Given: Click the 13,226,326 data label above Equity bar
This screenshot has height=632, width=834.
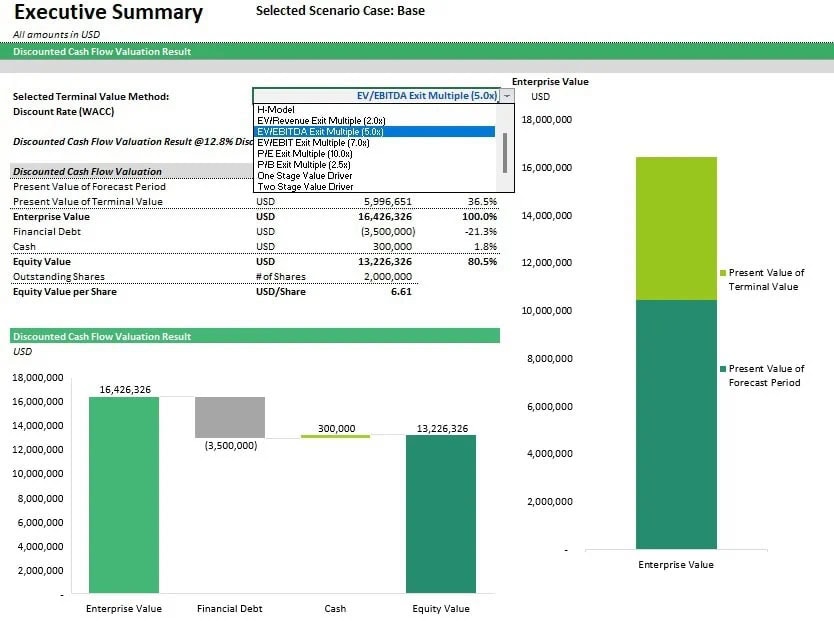Looking at the screenshot, I should click(x=442, y=428).
